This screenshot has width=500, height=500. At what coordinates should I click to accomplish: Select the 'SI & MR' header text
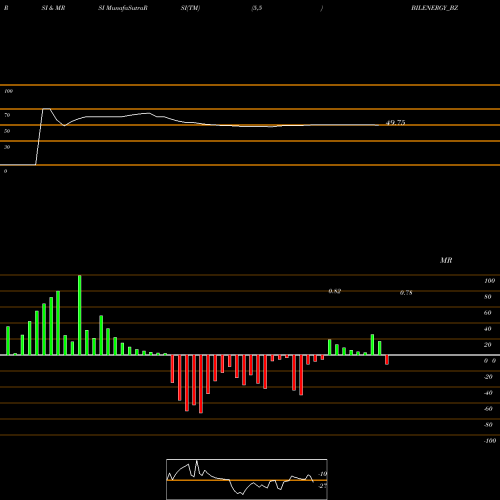[x=53, y=8]
